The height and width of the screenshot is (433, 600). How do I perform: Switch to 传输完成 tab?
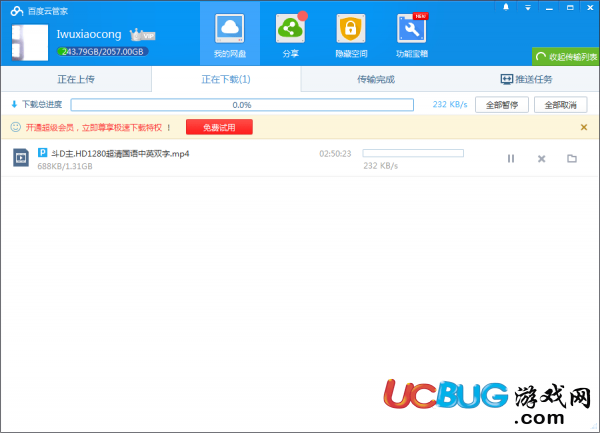[x=375, y=79]
